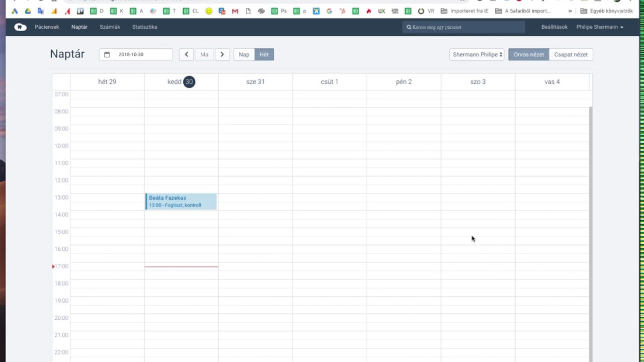The height and width of the screenshot is (362, 644).
Task: Open Beáta Fazekas 13:00 appointment
Action: [x=181, y=202]
